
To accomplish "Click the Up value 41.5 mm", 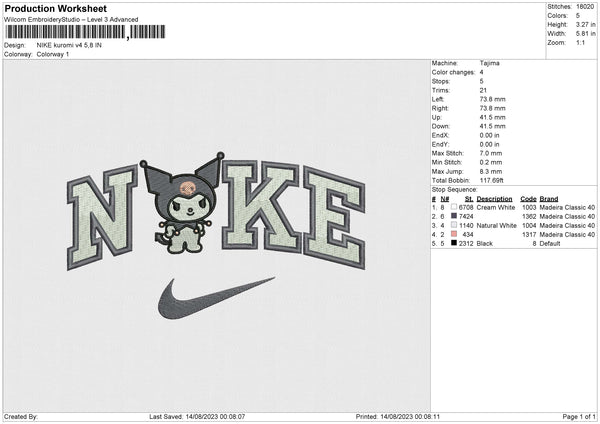I will click(x=492, y=117).
